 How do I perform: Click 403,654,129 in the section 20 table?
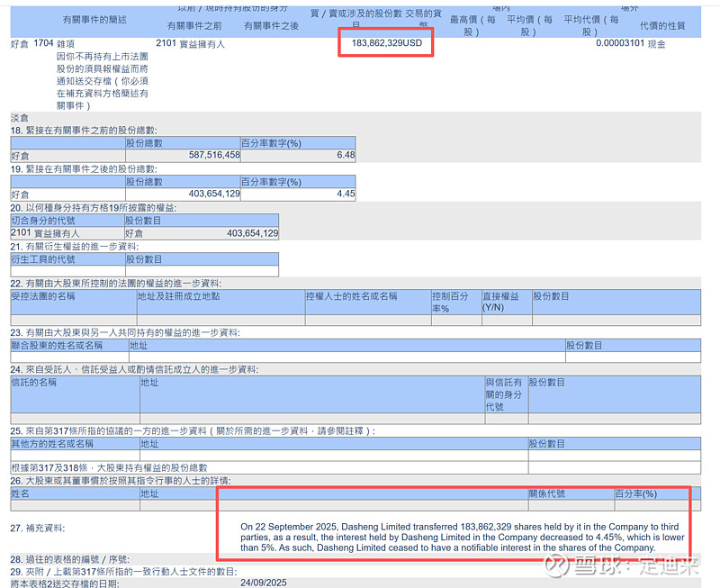click(253, 233)
